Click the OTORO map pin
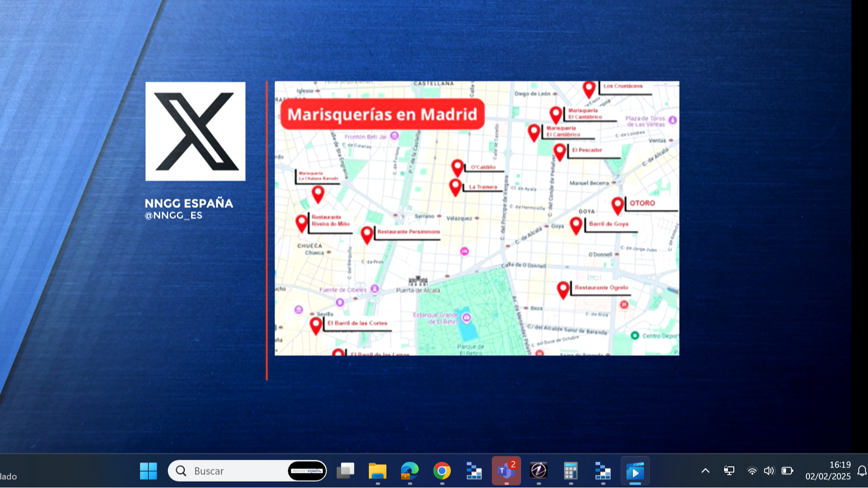The height and width of the screenshot is (488, 868). click(x=617, y=205)
